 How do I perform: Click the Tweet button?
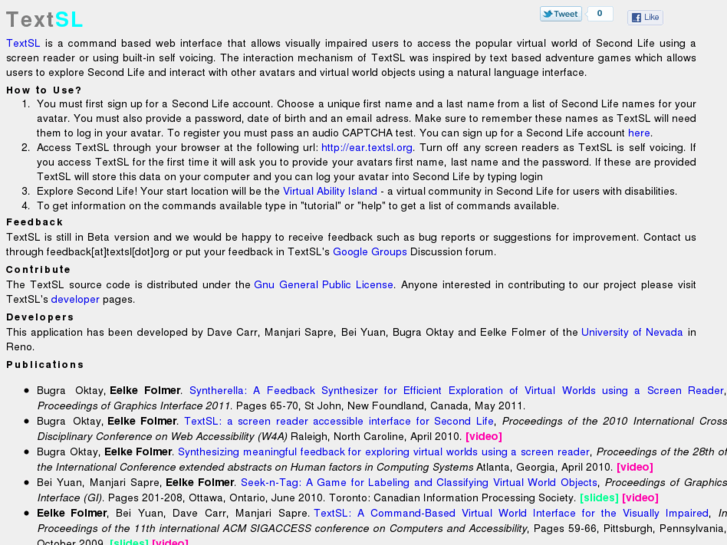[561, 14]
